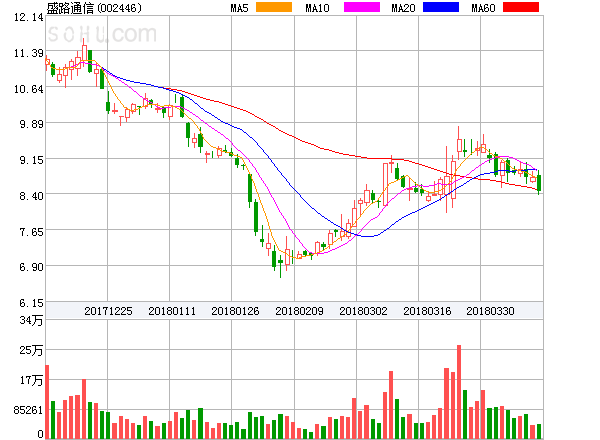Viewport: 600px width, 440px height.
Task: Click the MA10 legend label
Action: [318, 8]
